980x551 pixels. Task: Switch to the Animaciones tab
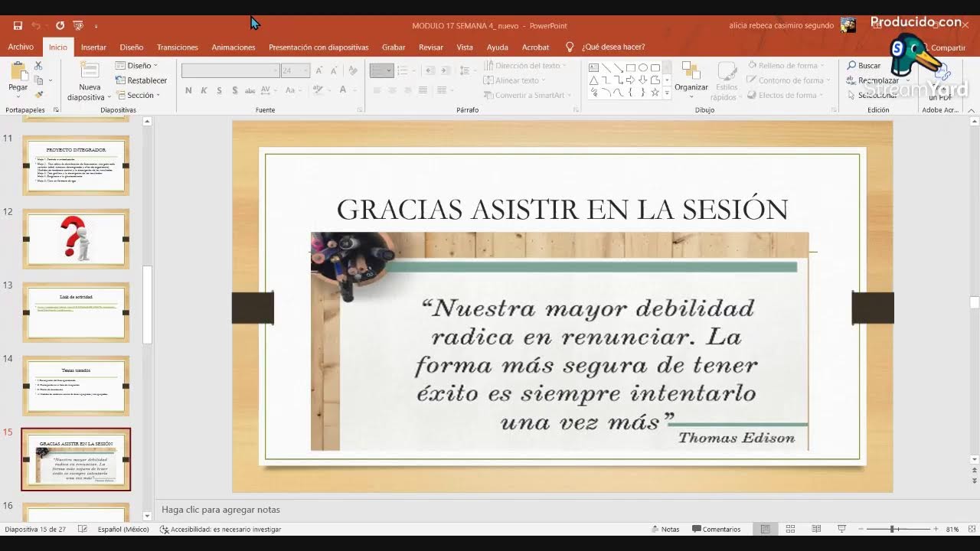pos(234,47)
